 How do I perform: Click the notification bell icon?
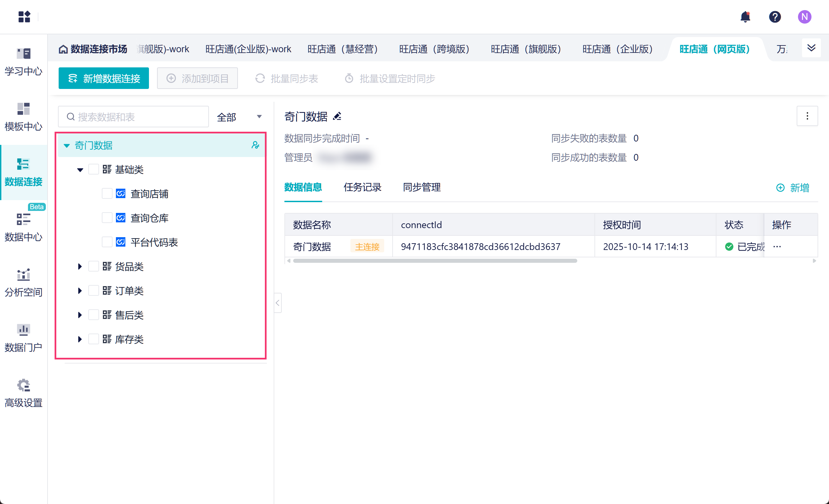point(745,17)
